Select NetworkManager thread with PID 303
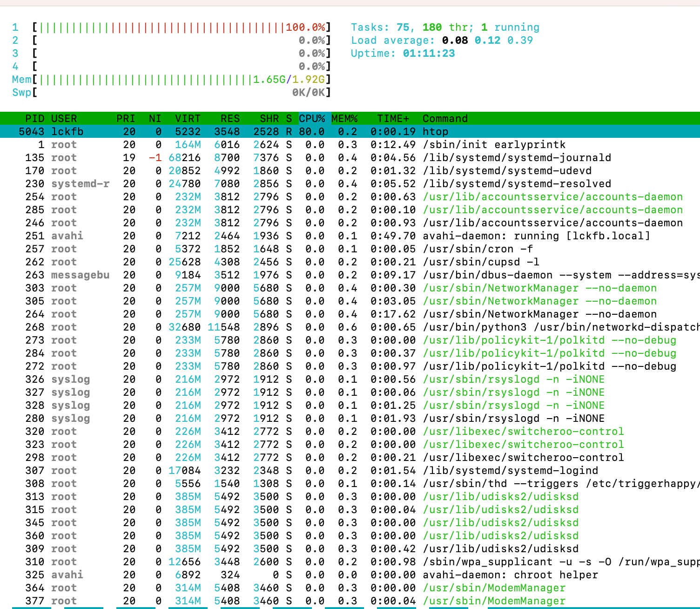700x609 pixels. pyautogui.click(x=350, y=288)
